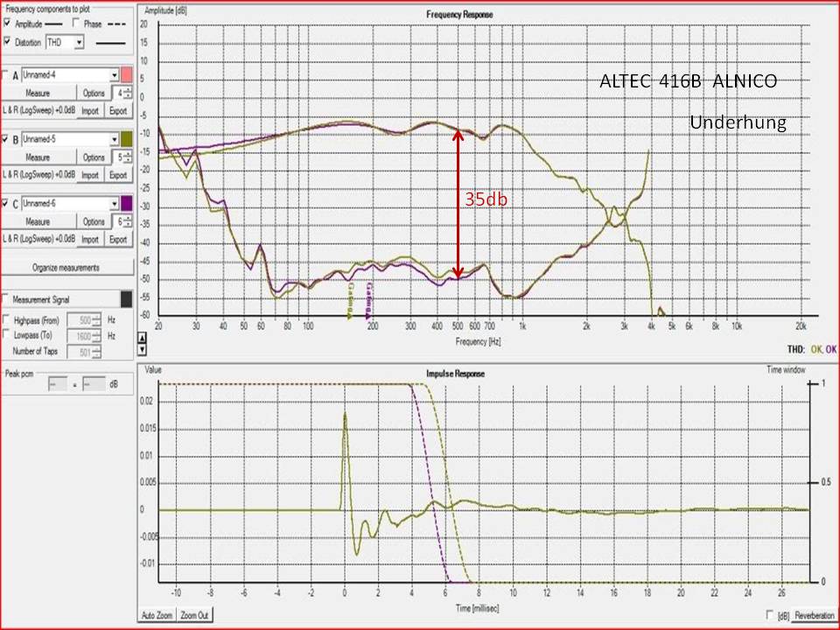Open the THD distortion type dropdown
The image size is (840, 630).
click(65, 42)
